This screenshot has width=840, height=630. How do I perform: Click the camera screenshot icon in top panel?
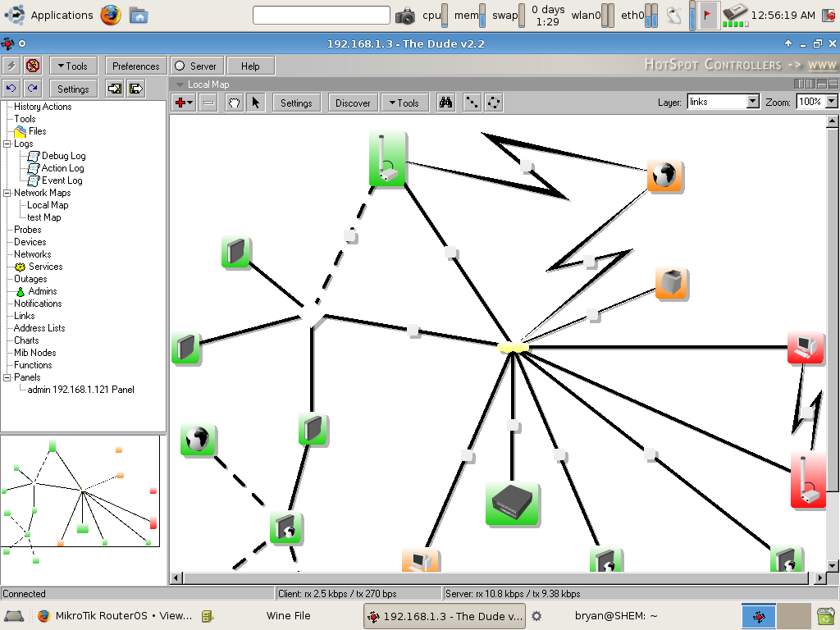click(x=405, y=16)
